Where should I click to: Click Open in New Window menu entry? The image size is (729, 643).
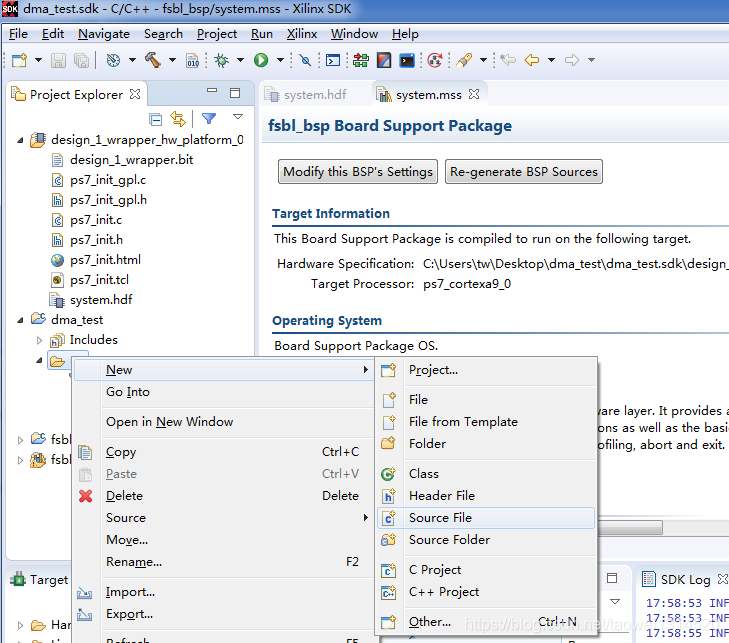click(224, 421)
